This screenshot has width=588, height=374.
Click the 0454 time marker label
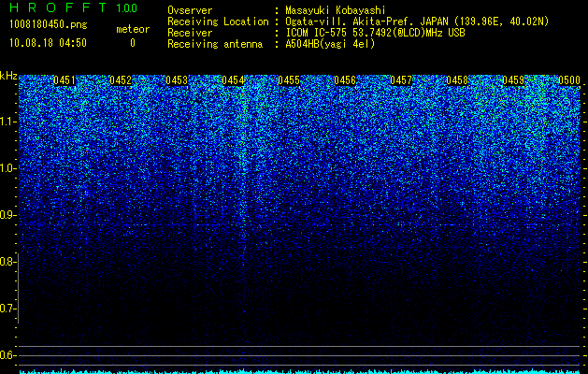click(233, 80)
